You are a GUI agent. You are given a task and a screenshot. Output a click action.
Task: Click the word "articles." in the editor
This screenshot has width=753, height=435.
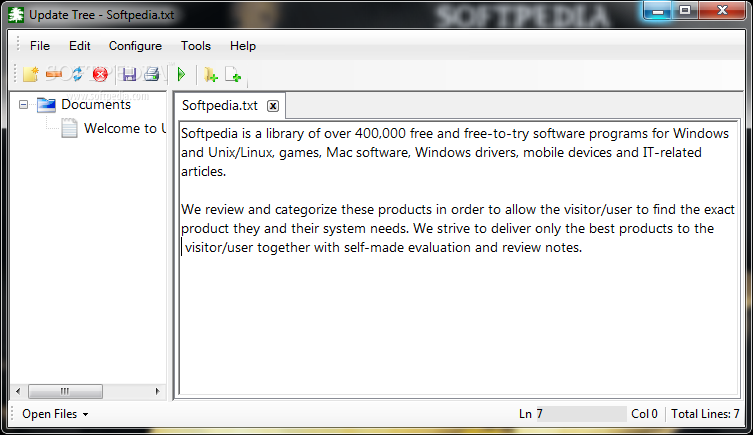[x=204, y=171]
